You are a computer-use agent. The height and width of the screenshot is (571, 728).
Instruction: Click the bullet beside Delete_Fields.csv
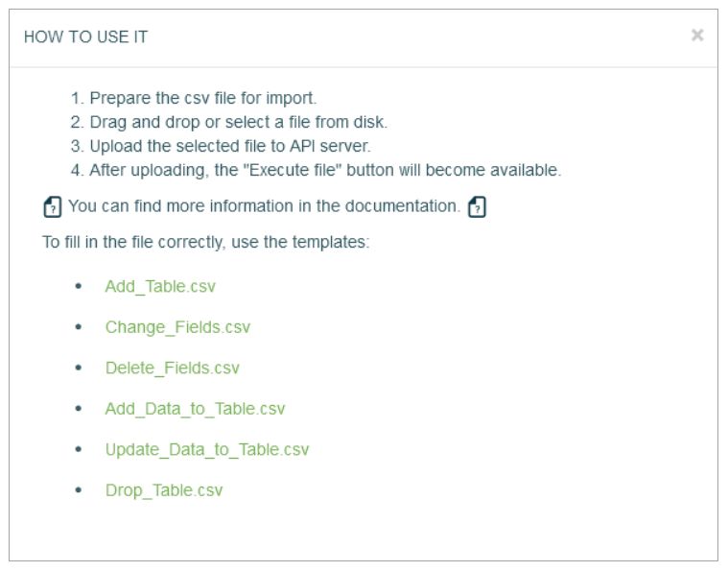79,368
